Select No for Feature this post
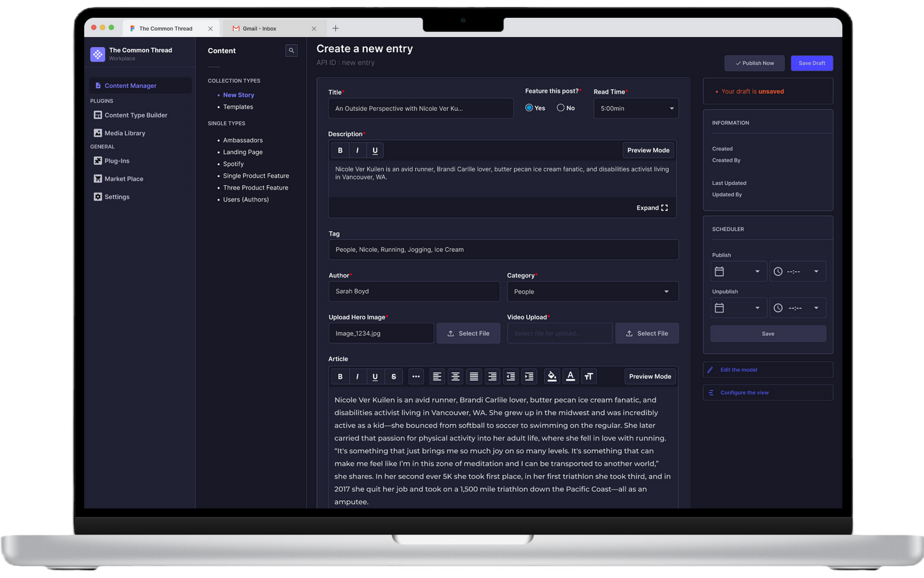The width and height of the screenshot is (924, 578). [x=560, y=108]
